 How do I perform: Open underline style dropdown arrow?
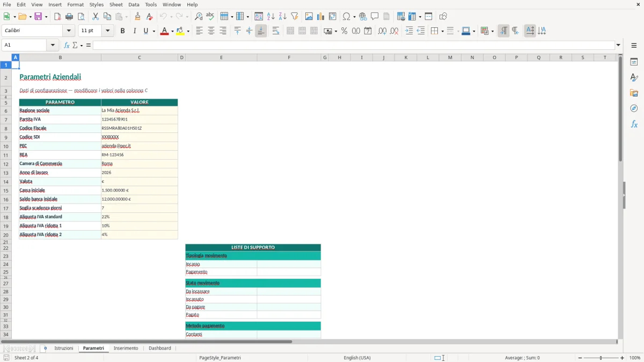[154, 31]
